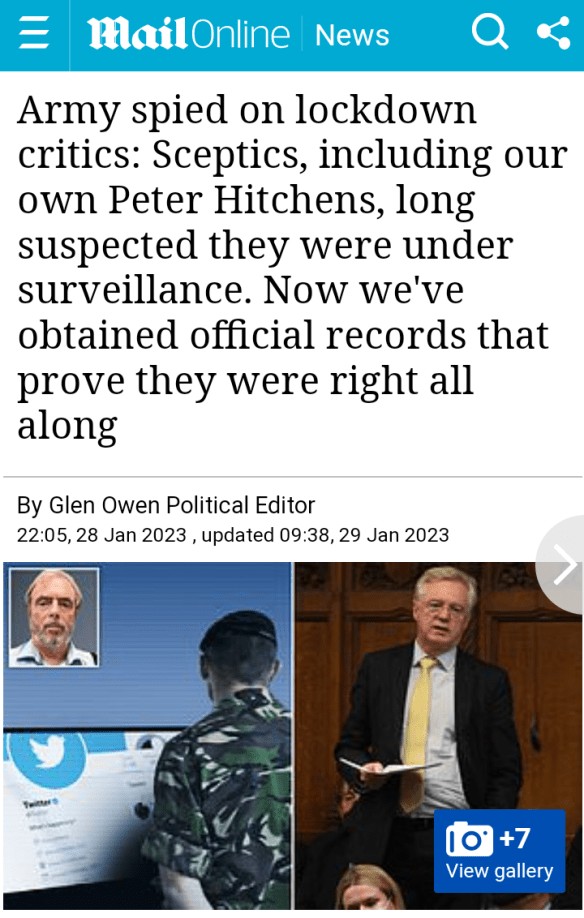Viewport: 584px width, 918px height.
Task: Open the inset portrait of bearded man
Action: [54, 617]
